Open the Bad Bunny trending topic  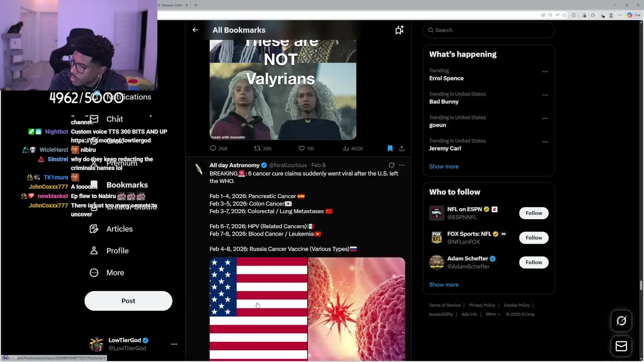(x=444, y=102)
